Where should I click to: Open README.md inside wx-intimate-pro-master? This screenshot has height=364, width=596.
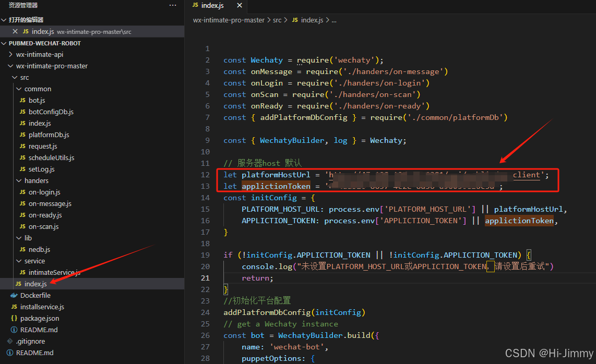coord(39,330)
